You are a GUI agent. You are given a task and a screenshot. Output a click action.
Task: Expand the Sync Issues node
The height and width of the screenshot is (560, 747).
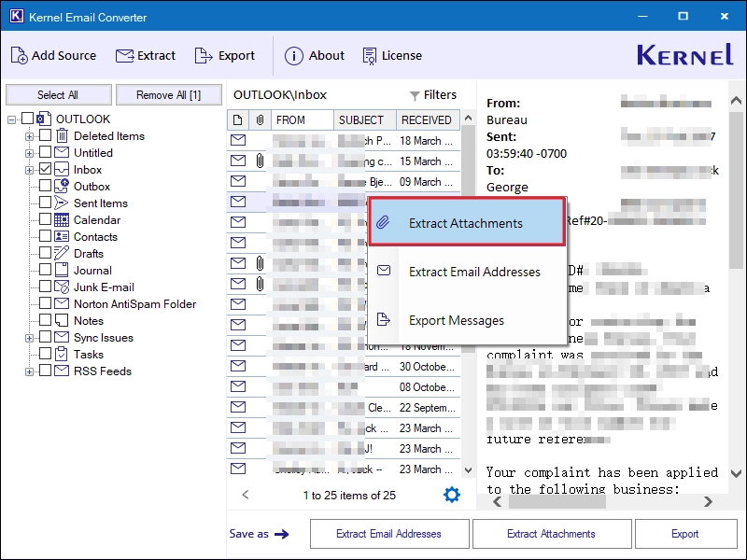pos(29,338)
